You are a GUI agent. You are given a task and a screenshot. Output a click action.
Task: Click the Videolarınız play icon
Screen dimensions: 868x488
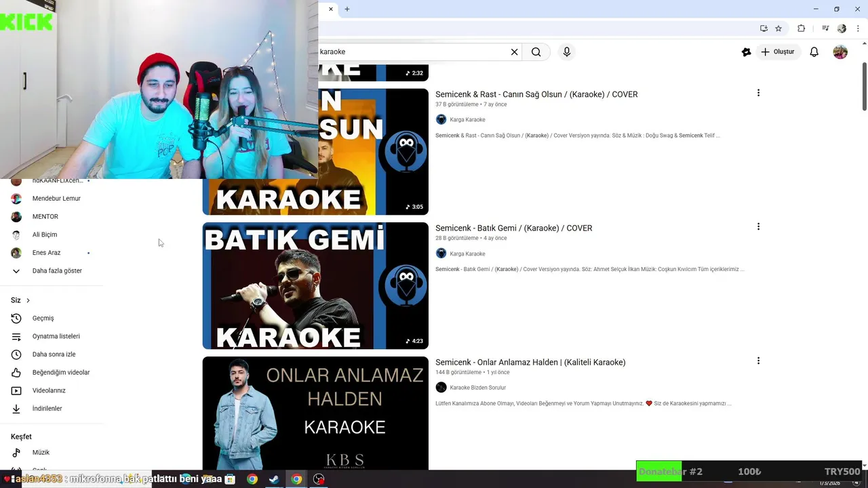click(x=16, y=390)
